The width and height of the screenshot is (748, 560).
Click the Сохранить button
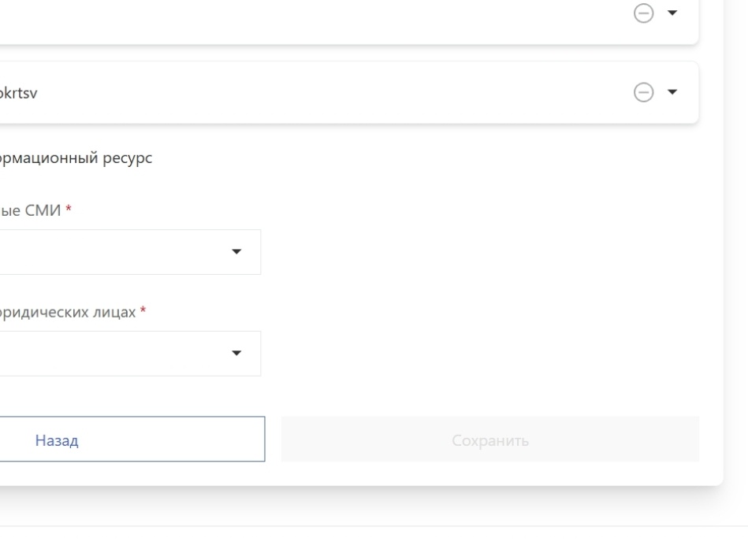(x=489, y=439)
